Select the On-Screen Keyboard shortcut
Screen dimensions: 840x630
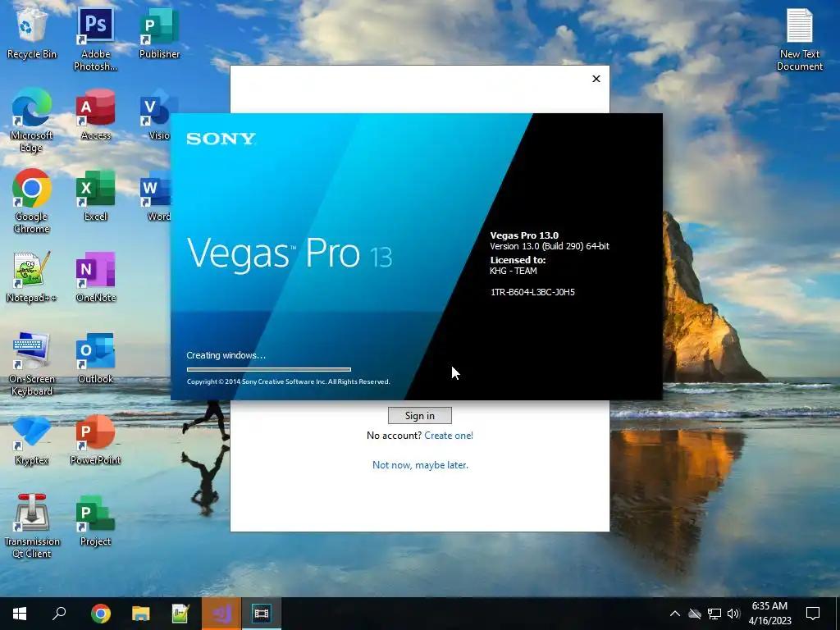[32, 364]
